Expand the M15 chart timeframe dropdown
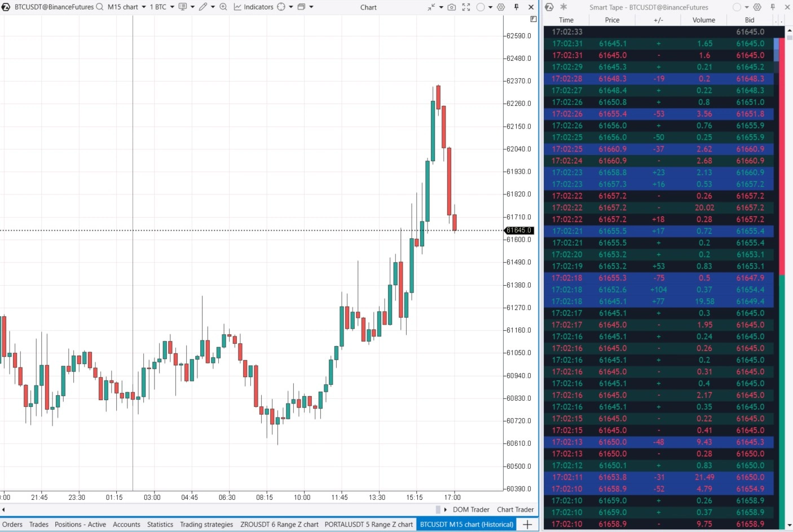 tap(144, 7)
